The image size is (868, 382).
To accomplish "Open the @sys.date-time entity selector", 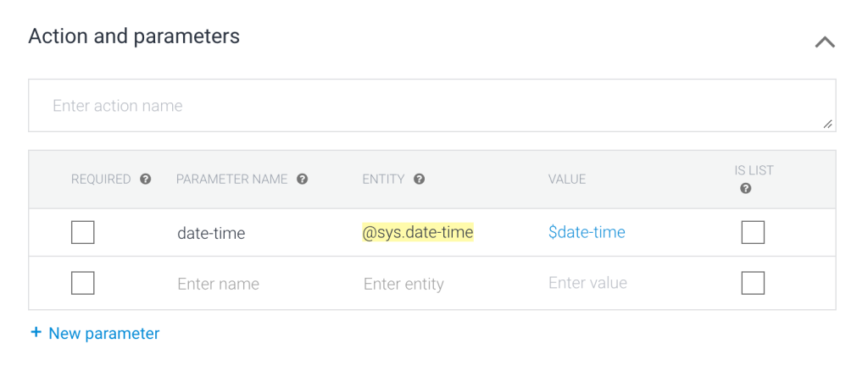I will [418, 232].
